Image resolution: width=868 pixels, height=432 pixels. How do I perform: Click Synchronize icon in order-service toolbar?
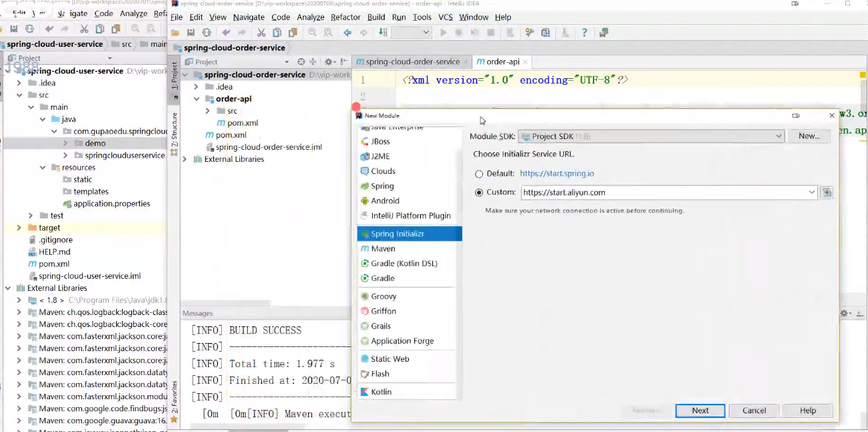point(206,33)
